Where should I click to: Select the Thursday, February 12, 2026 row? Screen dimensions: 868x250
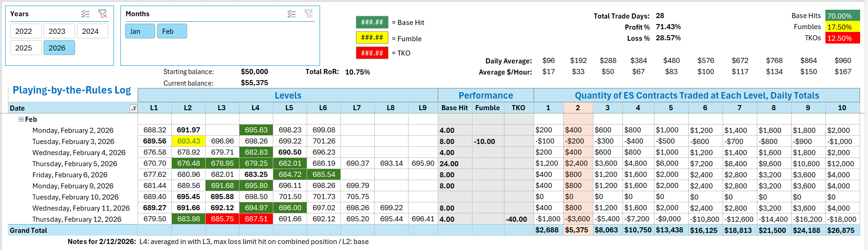click(77, 219)
